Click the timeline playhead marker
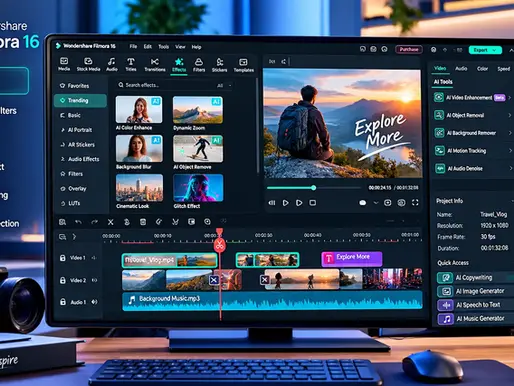 point(219,245)
